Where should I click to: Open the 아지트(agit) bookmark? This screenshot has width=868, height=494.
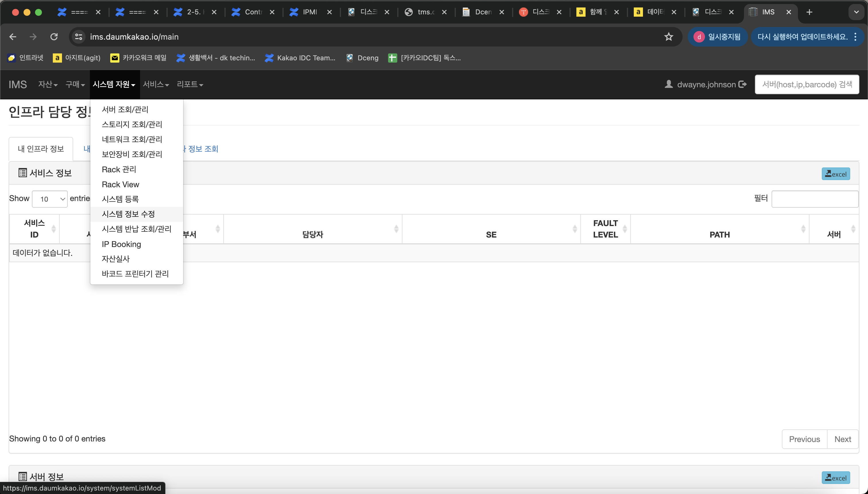coord(77,58)
